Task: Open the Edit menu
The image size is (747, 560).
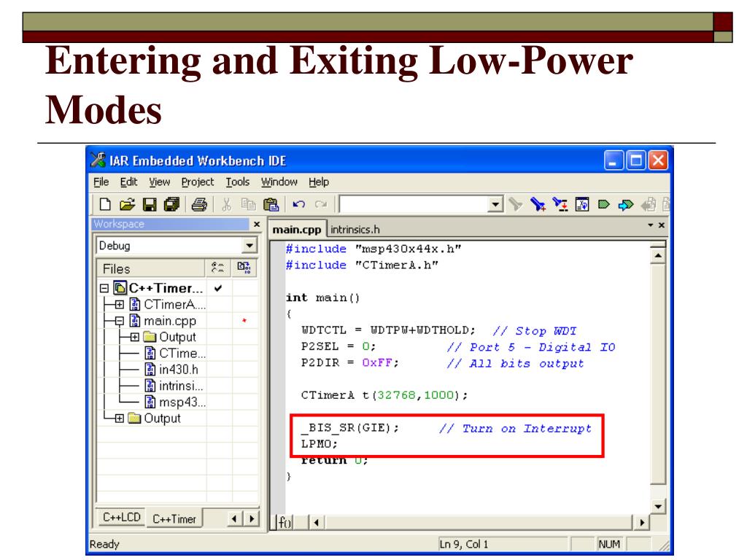Action: (x=128, y=182)
